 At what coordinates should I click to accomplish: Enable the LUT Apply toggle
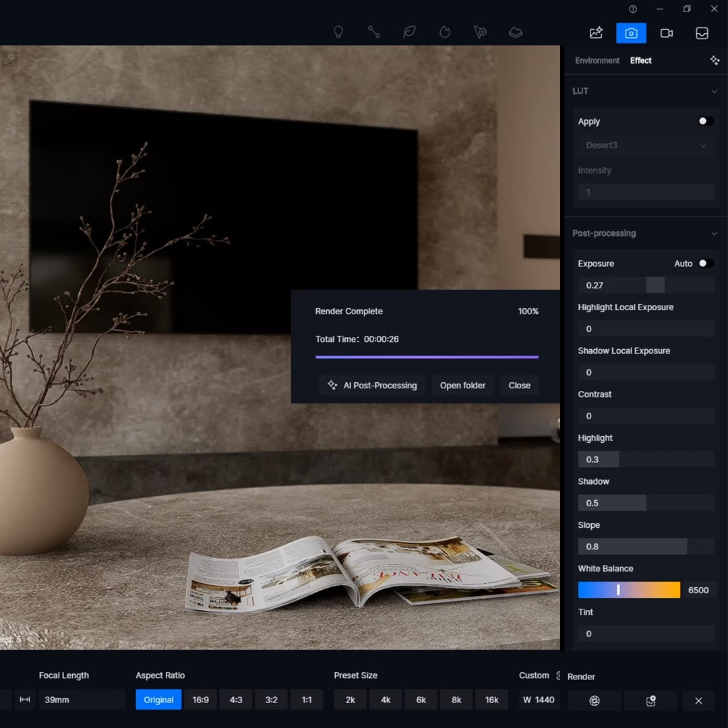pyautogui.click(x=705, y=121)
